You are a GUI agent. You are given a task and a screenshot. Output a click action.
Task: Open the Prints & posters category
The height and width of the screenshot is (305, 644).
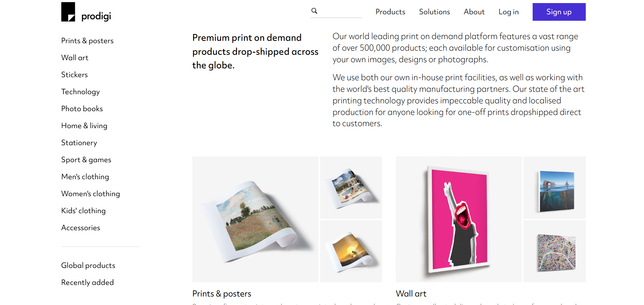click(87, 40)
